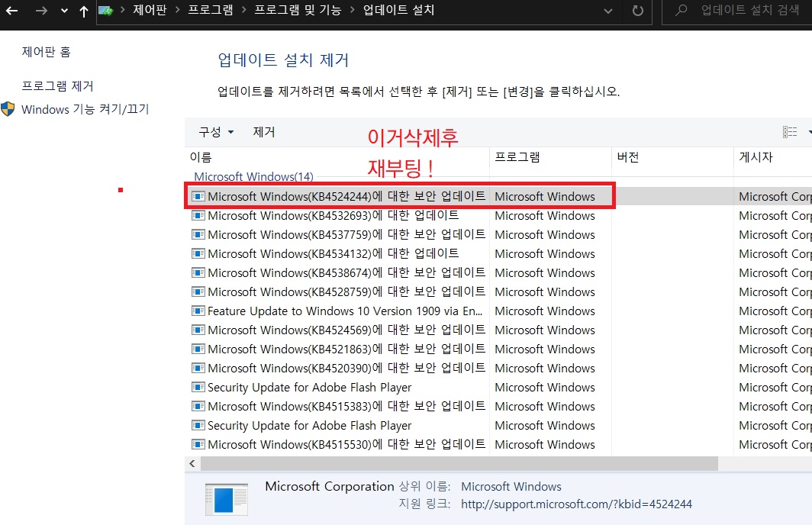The height and width of the screenshot is (525, 812).
Task: Click the large update icon in details pane
Action: [227, 498]
